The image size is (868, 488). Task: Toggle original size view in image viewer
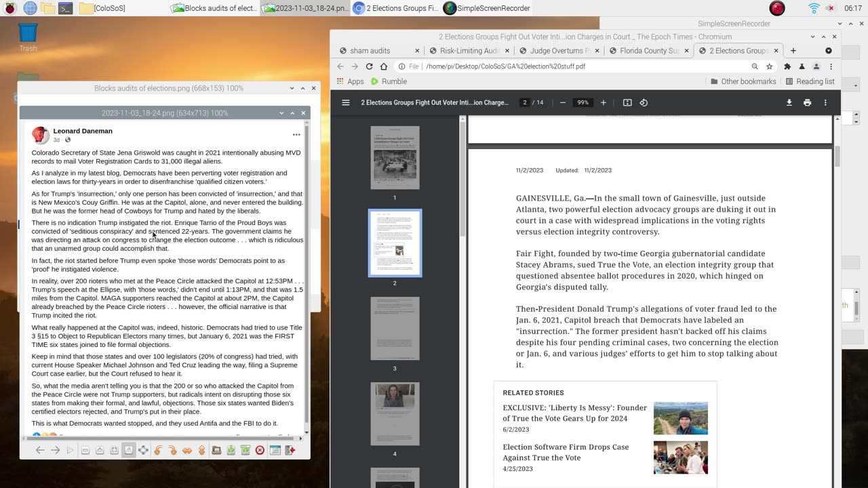click(x=129, y=450)
